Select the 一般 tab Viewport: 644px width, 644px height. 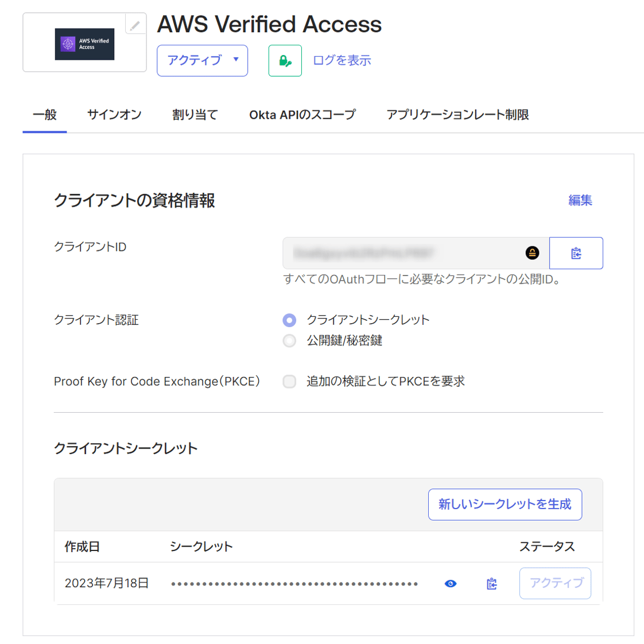44,115
